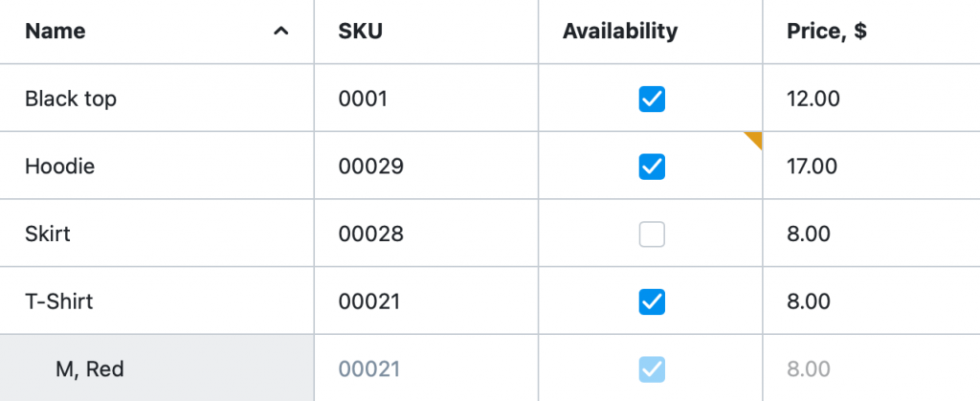Click SKU 00029 cell for Hoodie
The image size is (980, 401).
(x=426, y=167)
